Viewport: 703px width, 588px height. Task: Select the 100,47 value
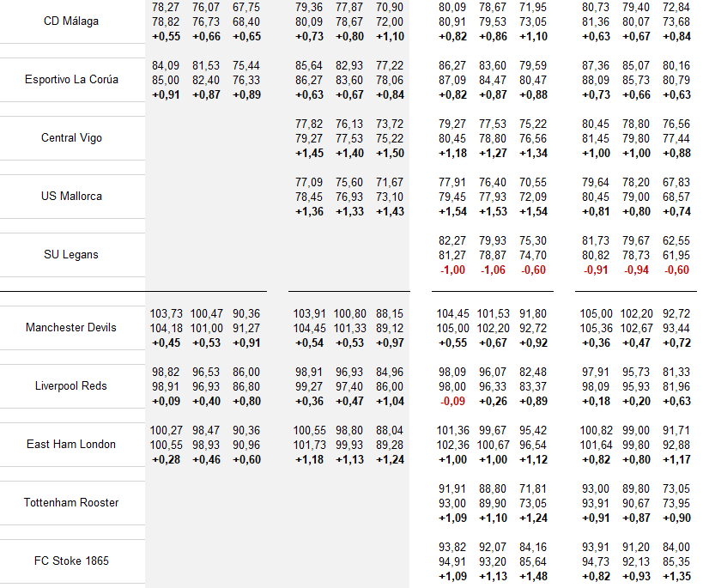click(206, 314)
